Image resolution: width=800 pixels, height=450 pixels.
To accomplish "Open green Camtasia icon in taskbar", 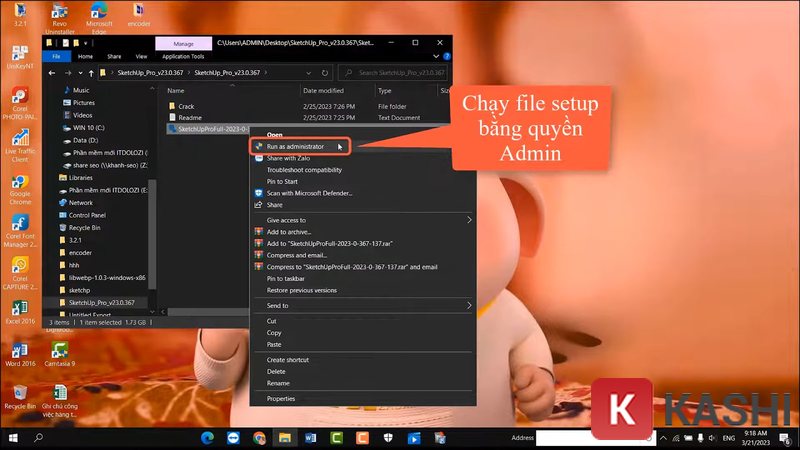I will [x=337, y=438].
